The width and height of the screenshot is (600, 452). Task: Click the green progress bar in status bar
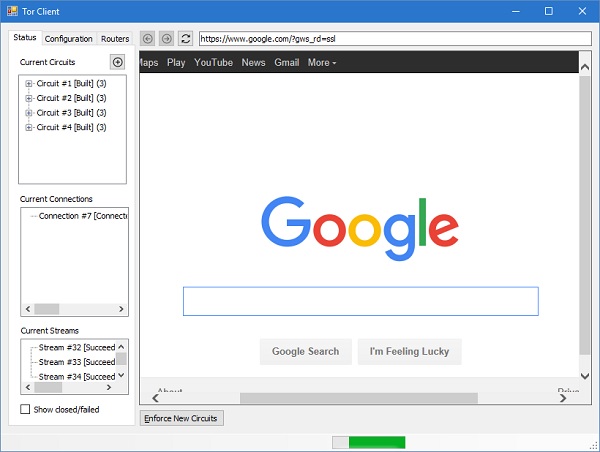377,442
